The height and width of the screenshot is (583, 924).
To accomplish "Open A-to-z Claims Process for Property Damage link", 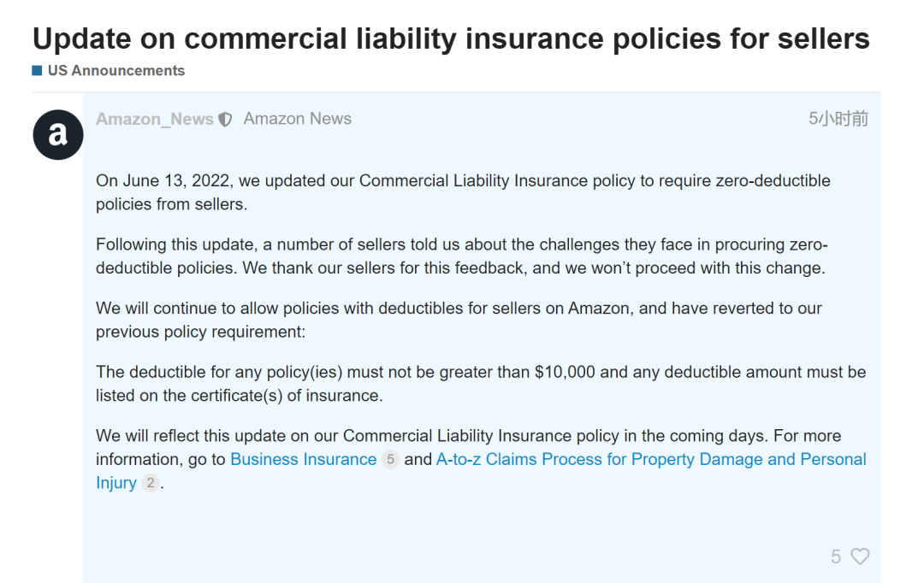I will (x=651, y=459).
